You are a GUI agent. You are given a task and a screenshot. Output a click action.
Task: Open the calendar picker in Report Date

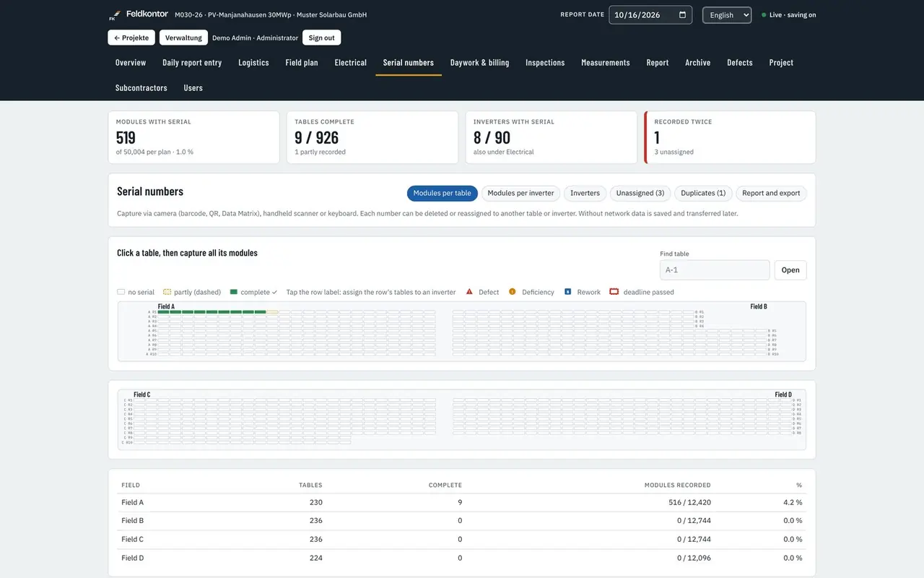click(682, 15)
